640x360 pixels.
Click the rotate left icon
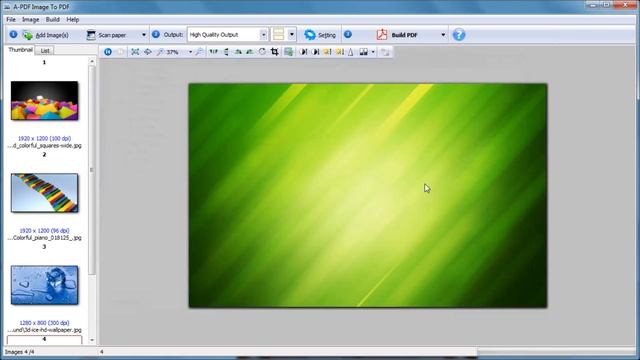click(x=238, y=52)
